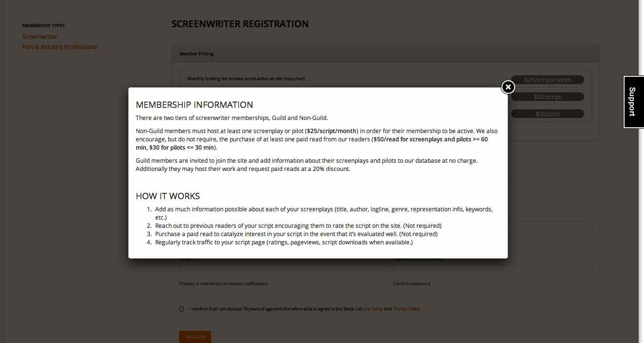Focus the Confirm password input field
Screen dimensions: 644x343
tap(492, 271)
